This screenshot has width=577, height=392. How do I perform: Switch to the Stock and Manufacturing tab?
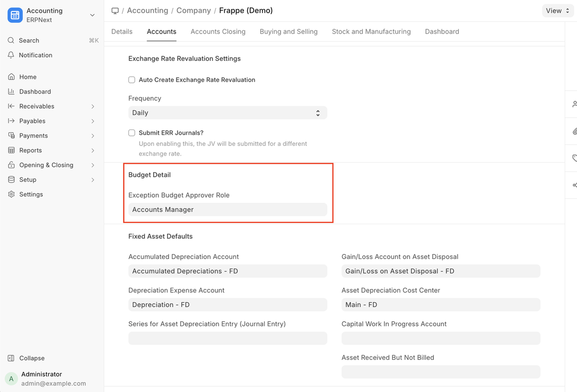point(371,32)
